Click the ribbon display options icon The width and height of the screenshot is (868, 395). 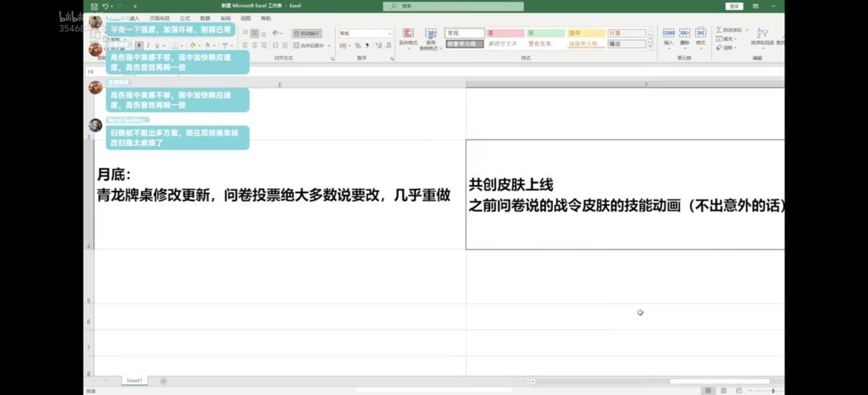point(755,6)
